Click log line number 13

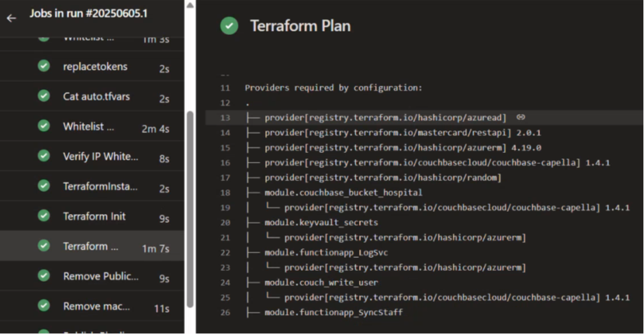click(x=225, y=117)
